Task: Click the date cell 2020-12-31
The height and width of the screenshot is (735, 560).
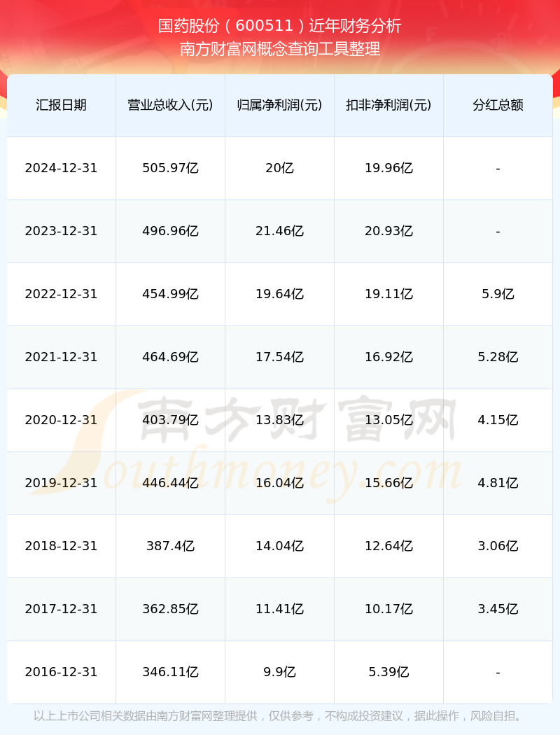Action: coord(62,420)
